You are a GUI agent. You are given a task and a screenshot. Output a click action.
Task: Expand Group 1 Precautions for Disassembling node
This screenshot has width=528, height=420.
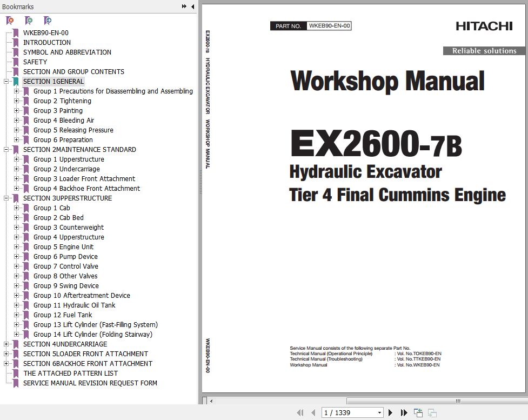[16, 91]
